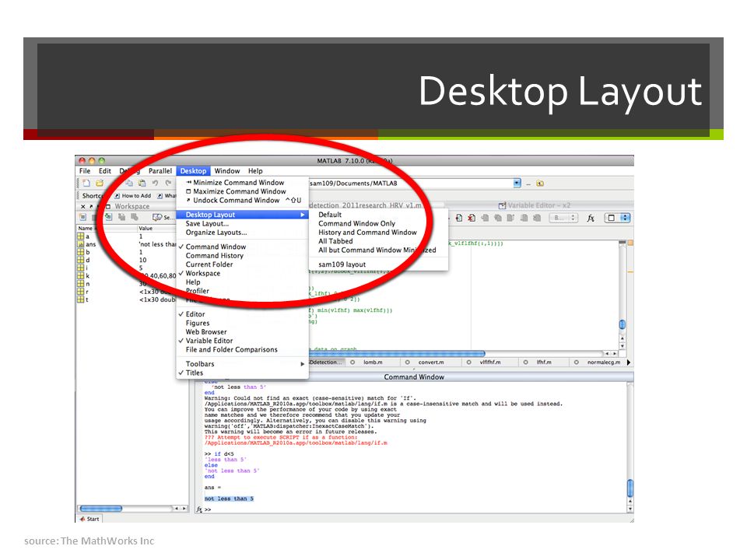Click the evaluate cell icon in editor toolbar
The image size is (747, 560).
459,218
